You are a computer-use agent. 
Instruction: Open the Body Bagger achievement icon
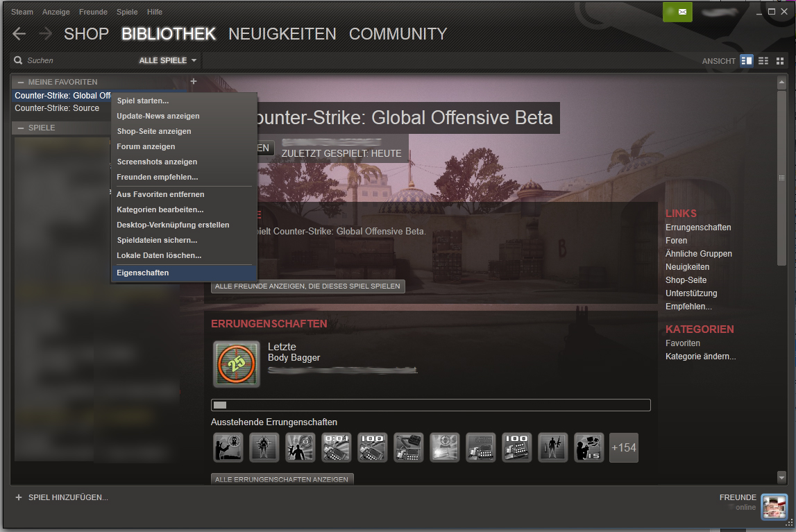click(x=237, y=363)
